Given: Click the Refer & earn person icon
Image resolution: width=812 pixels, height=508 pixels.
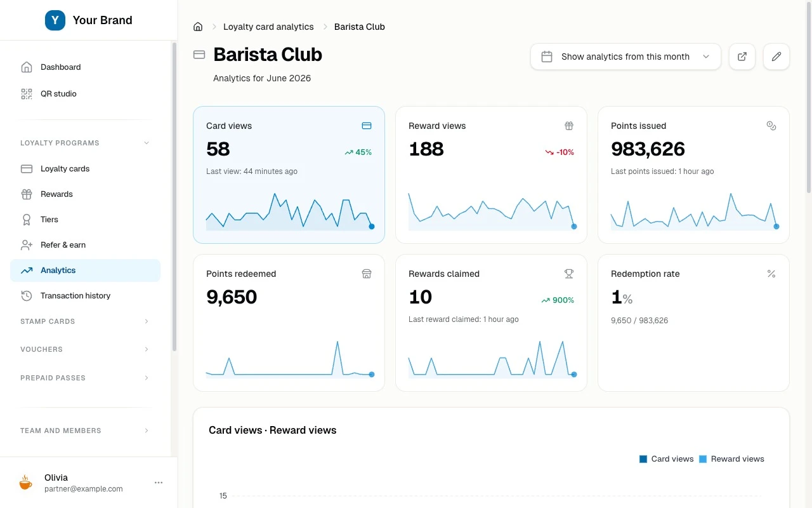Looking at the screenshot, I should click(27, 245).
